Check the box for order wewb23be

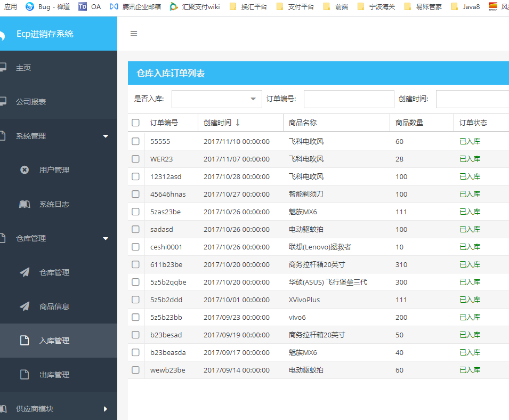135,370
